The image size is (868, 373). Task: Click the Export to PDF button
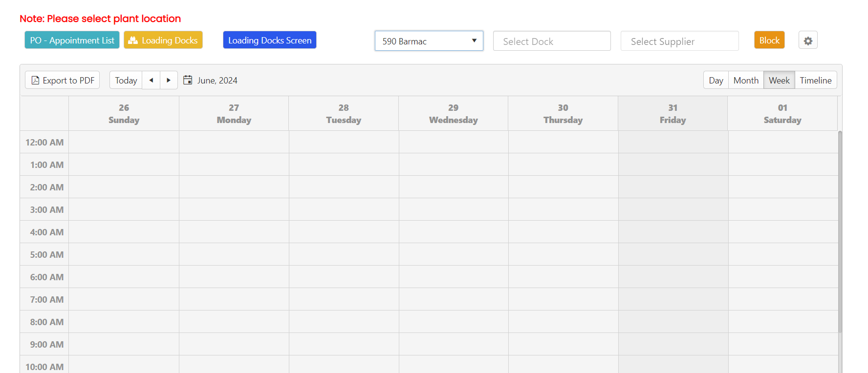(63, 80)
